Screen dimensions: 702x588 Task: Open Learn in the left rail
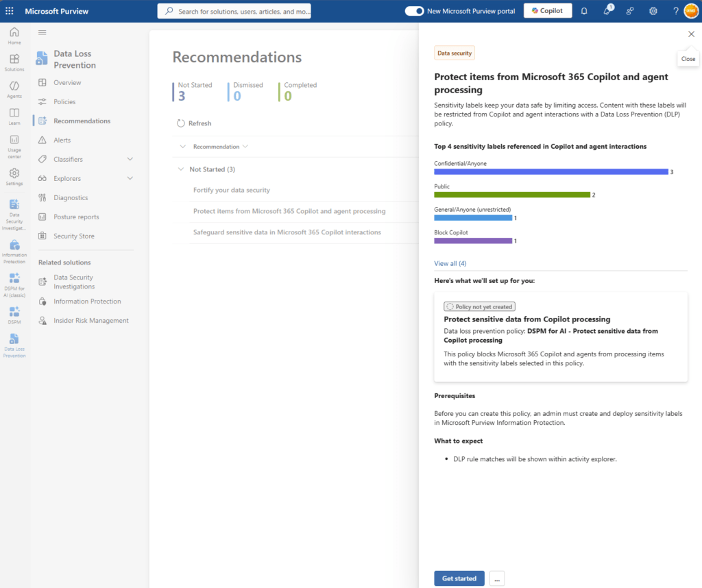coord(14,117)
